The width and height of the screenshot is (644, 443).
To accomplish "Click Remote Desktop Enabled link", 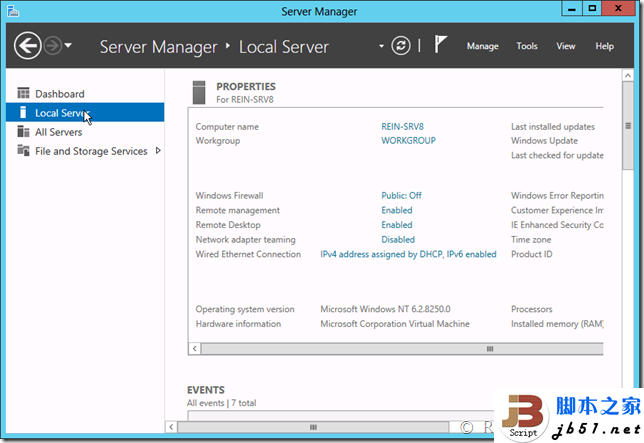I will click(x=397, y=225).
